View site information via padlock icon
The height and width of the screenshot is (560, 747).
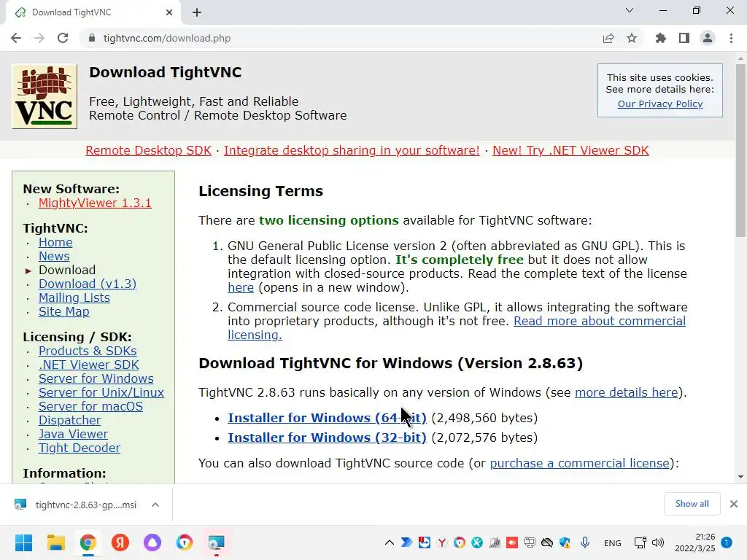(x=92, y=38)
